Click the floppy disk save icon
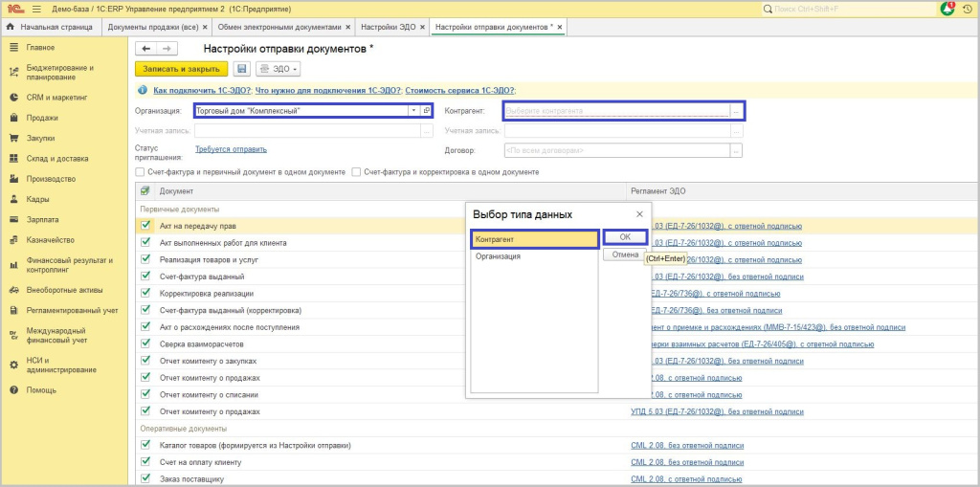980x487 pixels. tap(241, 69)
